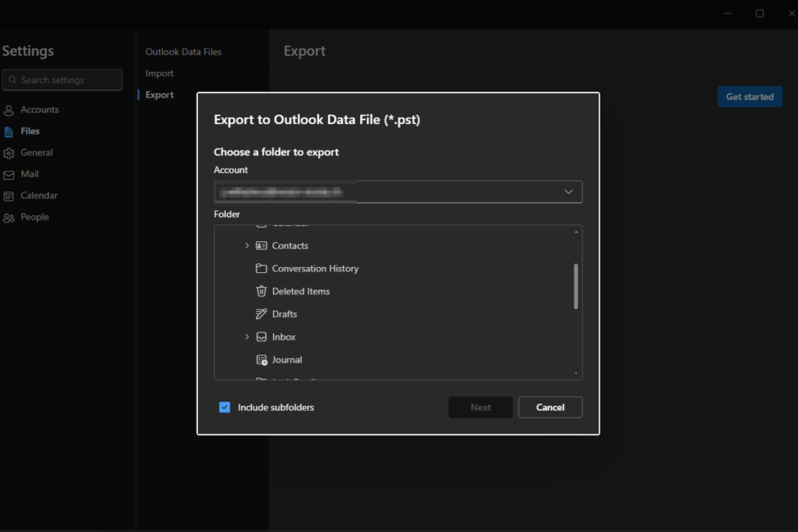Expand the Inbox folder

246,337
